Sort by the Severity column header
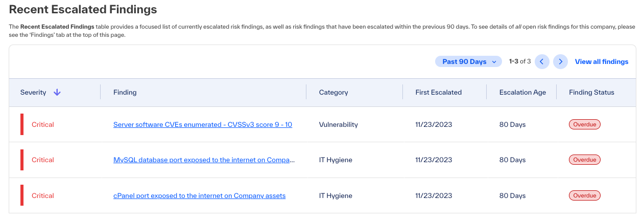This screenshot has width=644, height=220. (33, 93)
